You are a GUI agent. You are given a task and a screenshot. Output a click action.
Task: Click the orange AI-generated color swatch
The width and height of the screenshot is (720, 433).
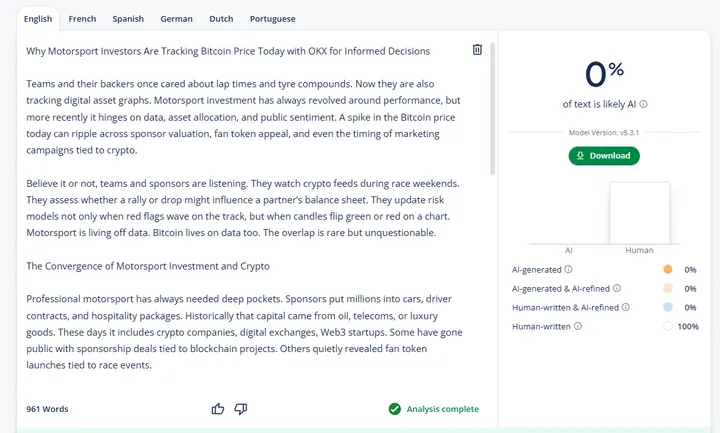[668, 269]
